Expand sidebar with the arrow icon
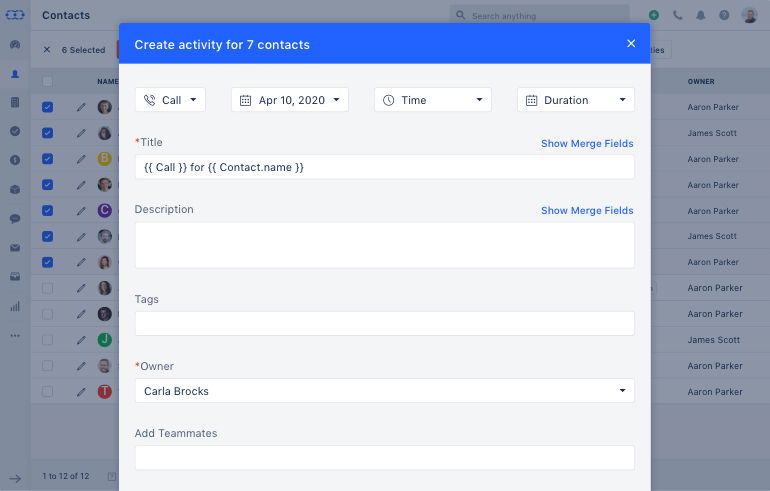770x491 pixels. 15,478
